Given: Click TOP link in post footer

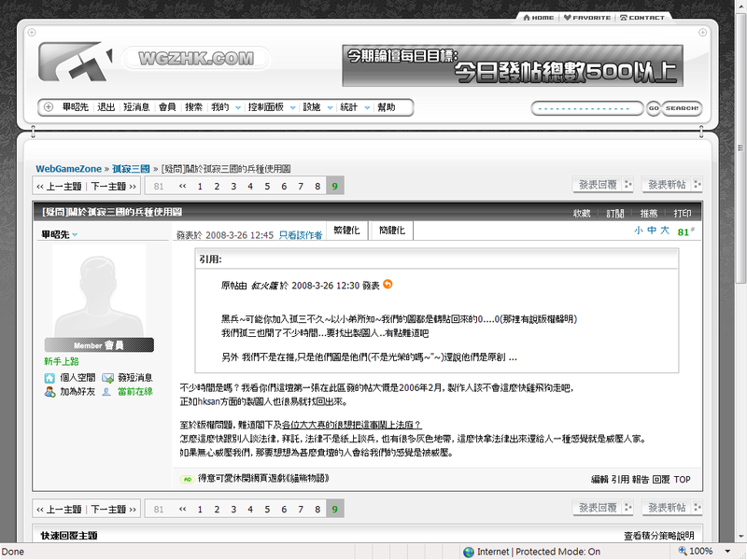Looking at the screenshot, I should 682,480.
